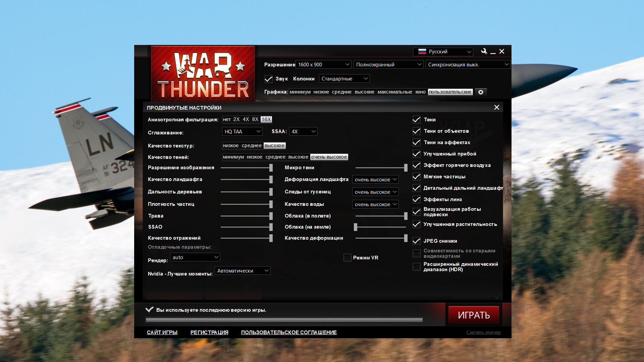Set anisotropic filtering to 8X
Viewport: 644px width, 362px height.
tap(255, 119)
